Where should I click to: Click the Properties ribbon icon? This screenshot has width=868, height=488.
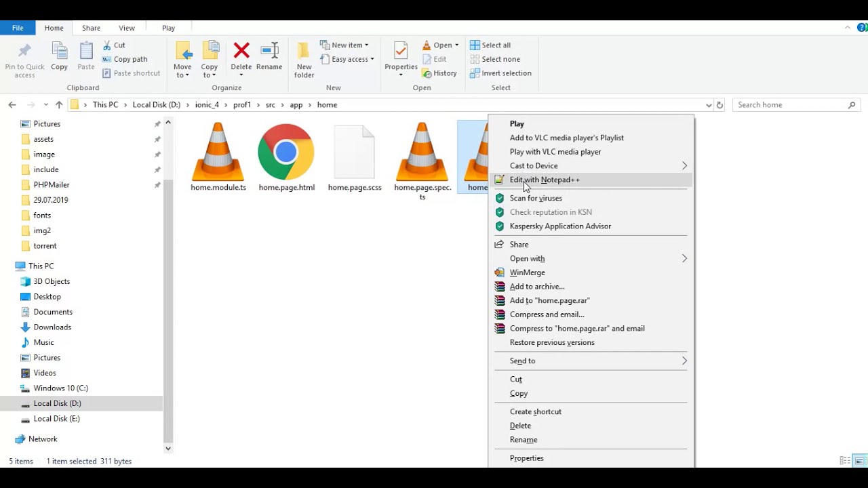[401, 51]
